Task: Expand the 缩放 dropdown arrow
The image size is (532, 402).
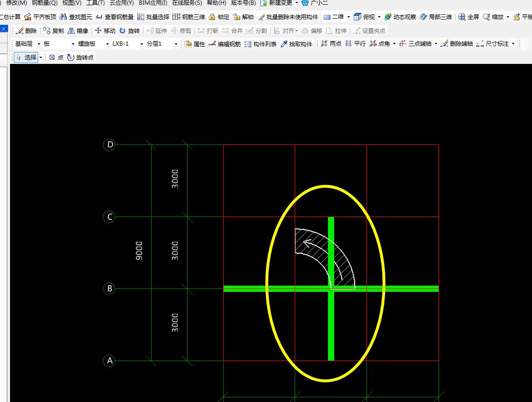Action: coord(508,17)
